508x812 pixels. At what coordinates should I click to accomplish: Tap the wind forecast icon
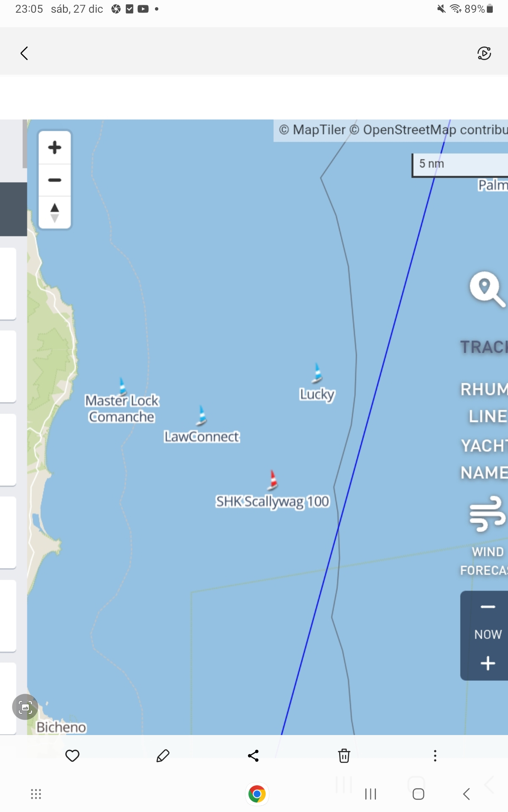click(487, 514)
